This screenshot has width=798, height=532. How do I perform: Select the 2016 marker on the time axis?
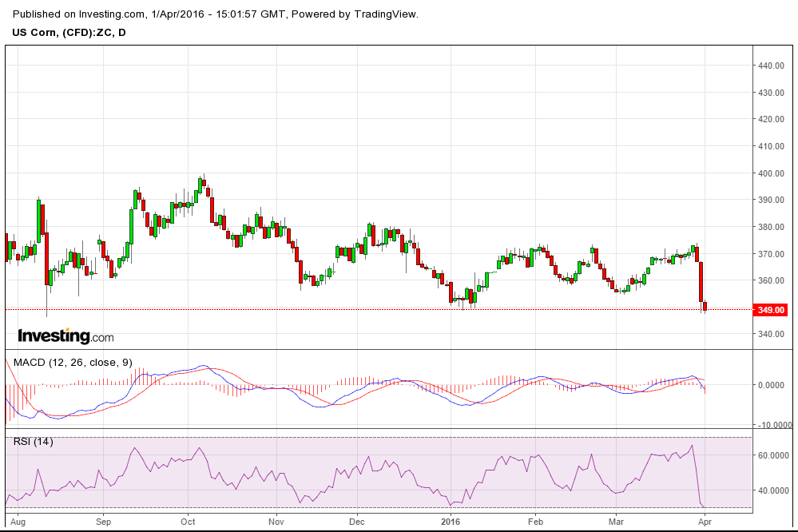451,521
